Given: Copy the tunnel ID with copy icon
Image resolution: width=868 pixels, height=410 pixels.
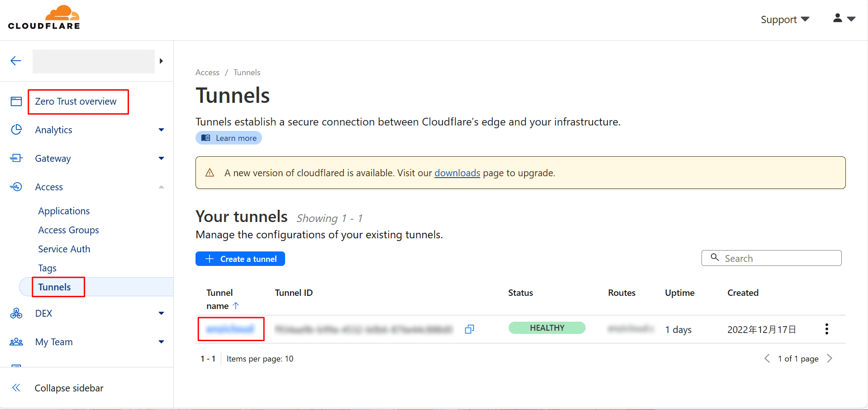Looking at the screenshot, I should pyautogui.click(x=469, y=329).
